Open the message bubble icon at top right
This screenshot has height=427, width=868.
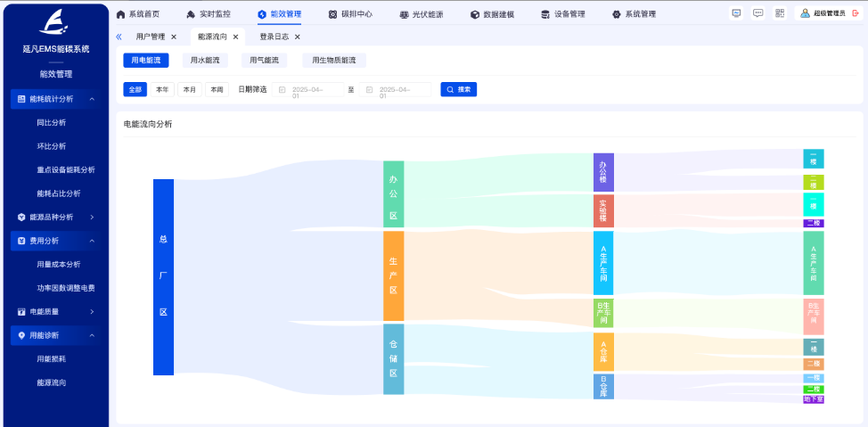757,13
